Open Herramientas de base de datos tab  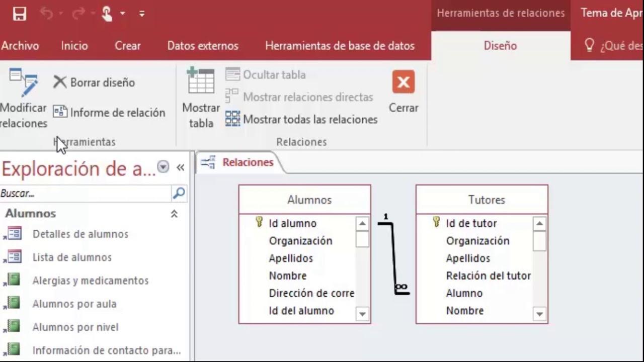coord(340,46)
